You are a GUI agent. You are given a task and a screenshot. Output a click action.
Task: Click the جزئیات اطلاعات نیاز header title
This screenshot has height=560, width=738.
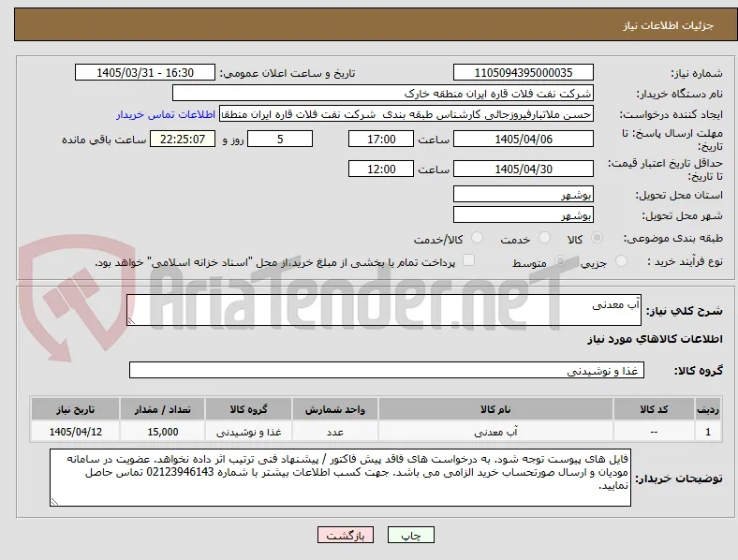[x=668, y=25]
